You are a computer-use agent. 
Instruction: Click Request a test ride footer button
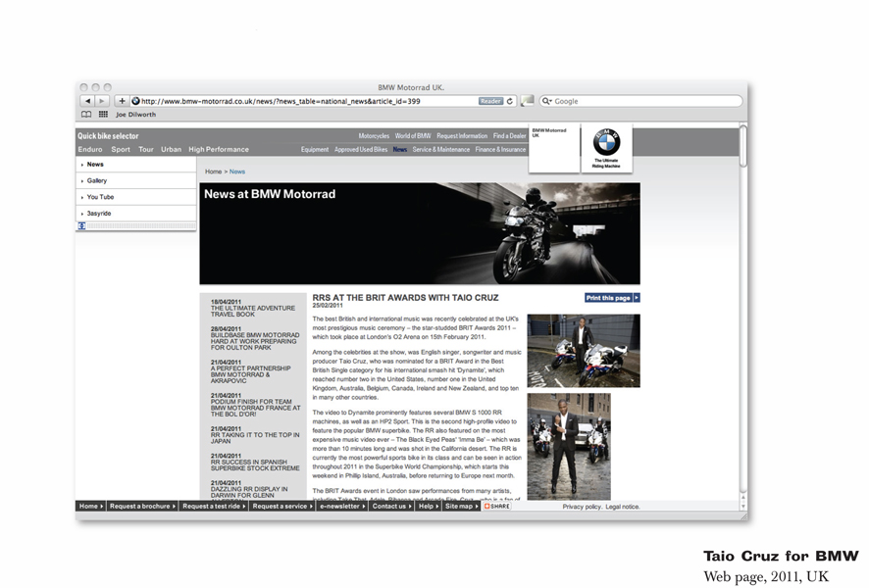[214, 506]
